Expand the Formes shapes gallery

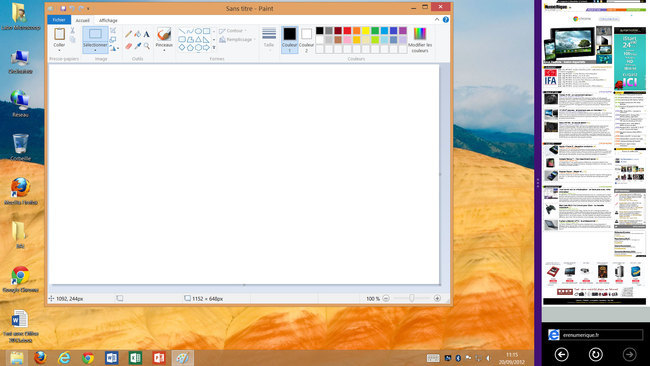[214, 48]
